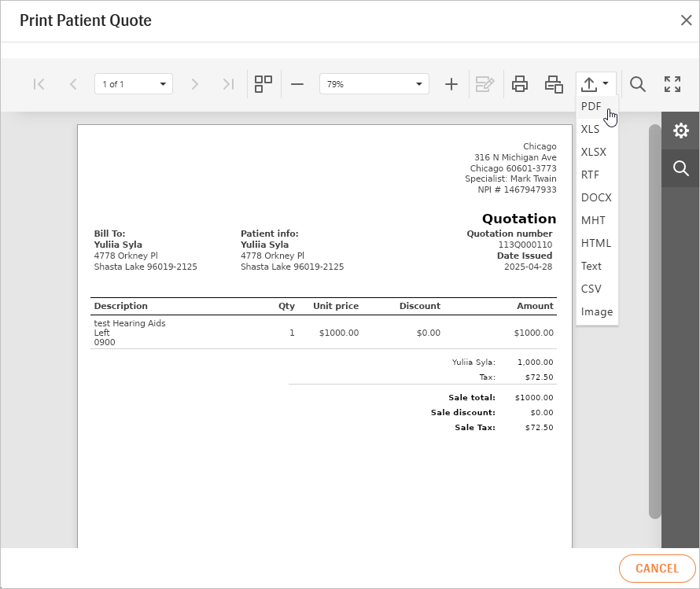Click the Sale total label
This screenshot has width=700, height=589.
tap(472, 398)
